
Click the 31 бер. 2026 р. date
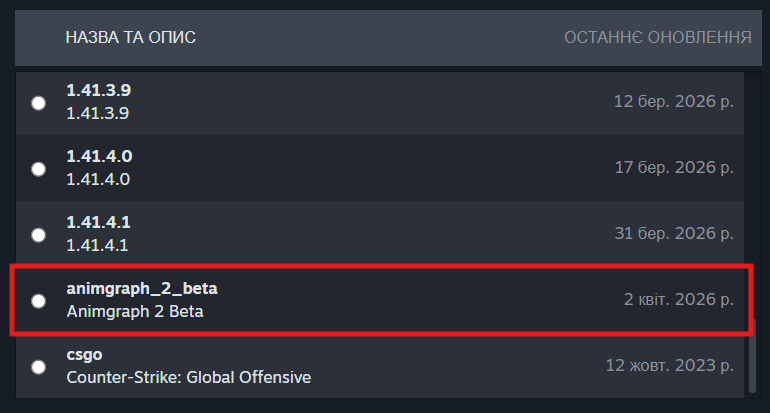[x=674, y=234]
